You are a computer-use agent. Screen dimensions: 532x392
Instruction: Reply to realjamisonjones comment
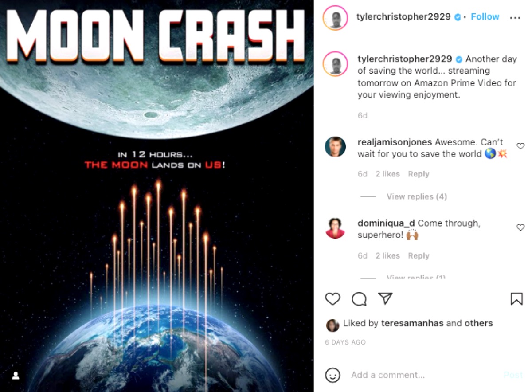click(419, 174)
